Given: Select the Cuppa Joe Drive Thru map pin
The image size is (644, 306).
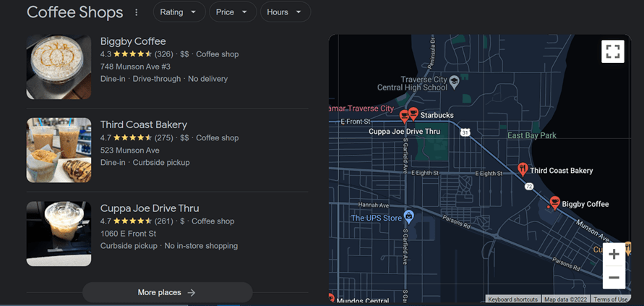Looking at the screenshot, I should 404,116.
